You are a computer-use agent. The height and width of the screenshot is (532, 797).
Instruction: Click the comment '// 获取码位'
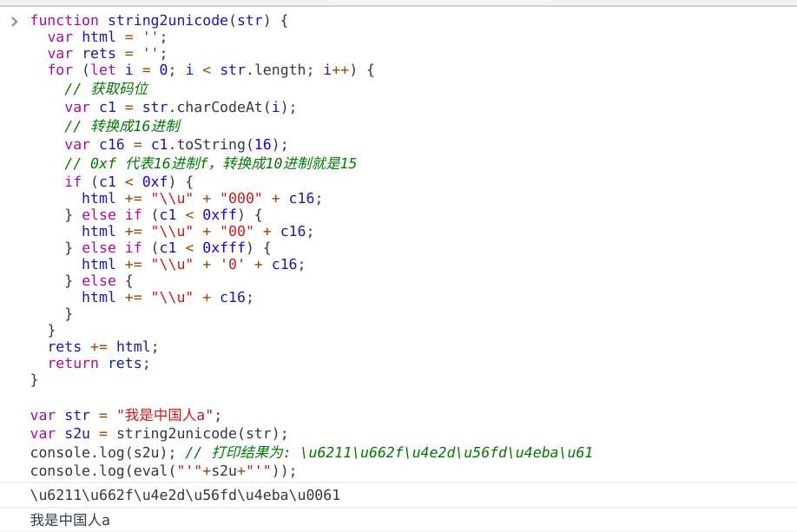point(106,89)
